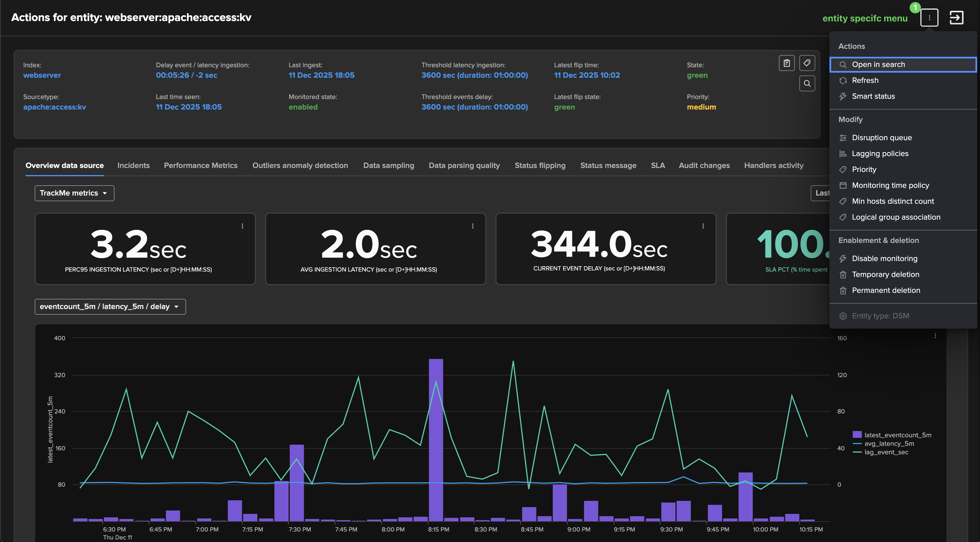Screen dimensions: 980x542
Task: Click the entity menu kebab icon
Action: (x=929, y=18)
